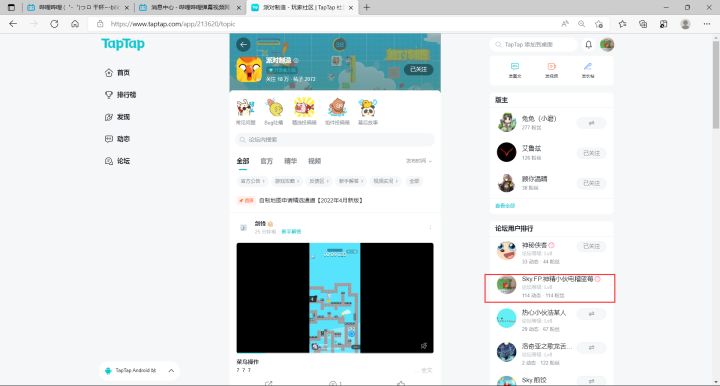Toggle 已关注 for third moderator
This screenshot has width=720, height=386.
[591, 183]
